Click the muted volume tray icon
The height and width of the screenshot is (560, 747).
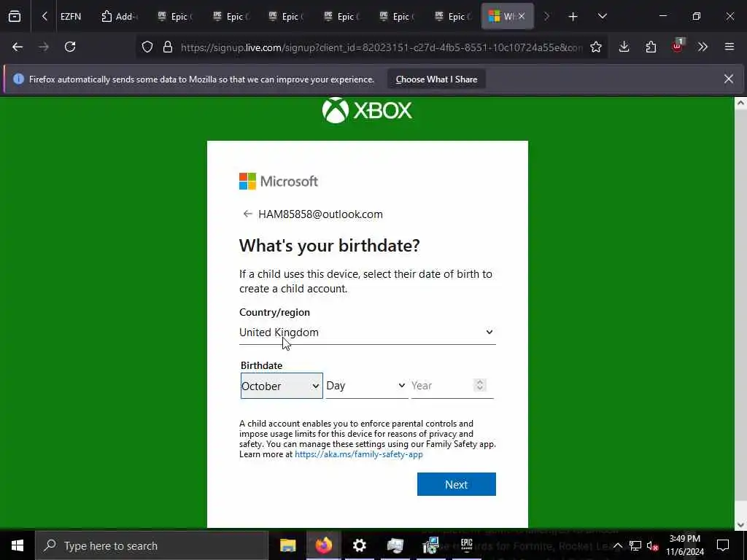click(x=652, y=546)
